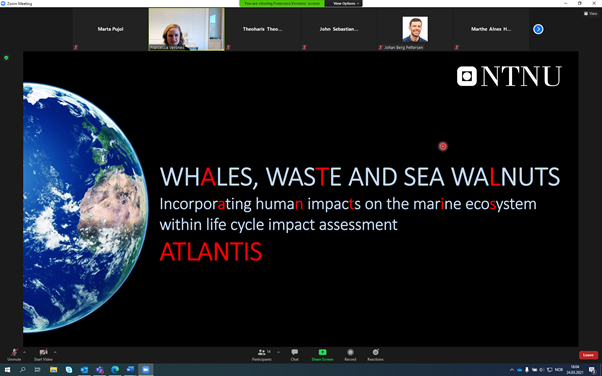Start Video using the camera icon
Image resolution: width=602 pixels, height=376 pixels.
click(x=43, y=354)
